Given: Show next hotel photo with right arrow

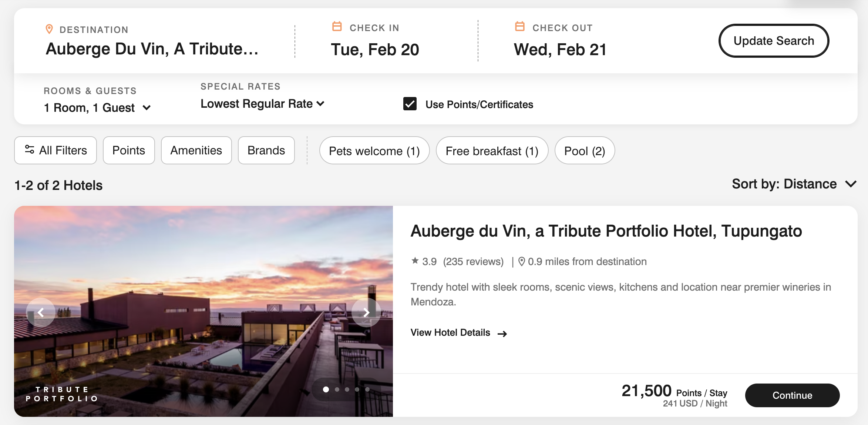Looking at the screenshot, I should click(x=366, y=312).
